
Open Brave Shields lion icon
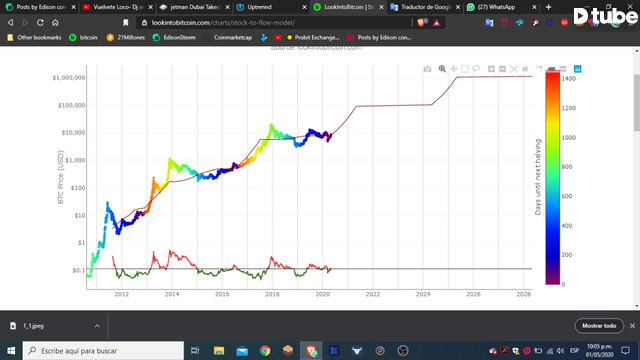[422, 22]
